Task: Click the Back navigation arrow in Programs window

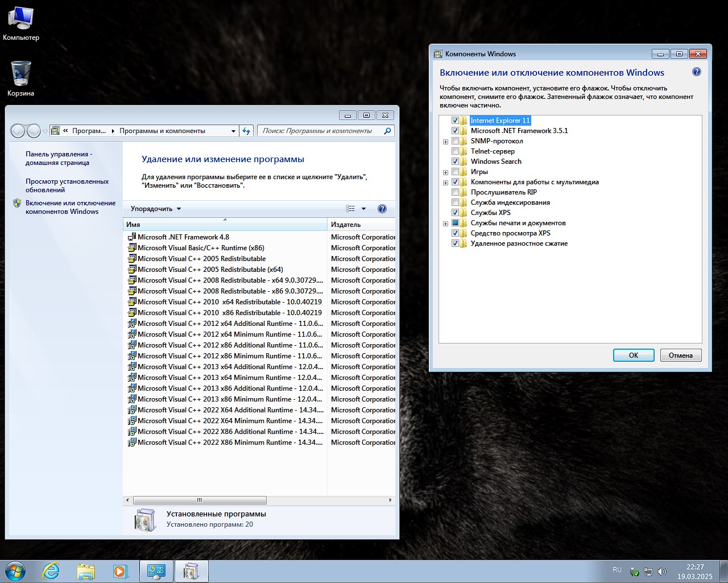Action: click(18, 131)
